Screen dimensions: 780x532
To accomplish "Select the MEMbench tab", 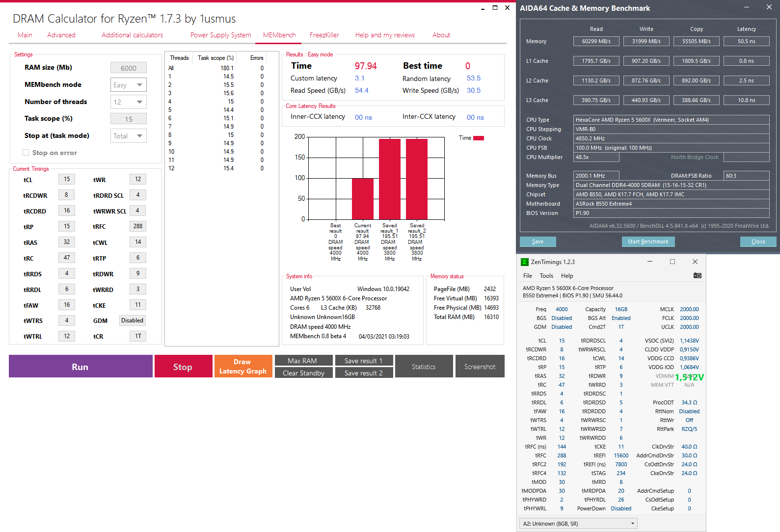I will pos(279,35).
